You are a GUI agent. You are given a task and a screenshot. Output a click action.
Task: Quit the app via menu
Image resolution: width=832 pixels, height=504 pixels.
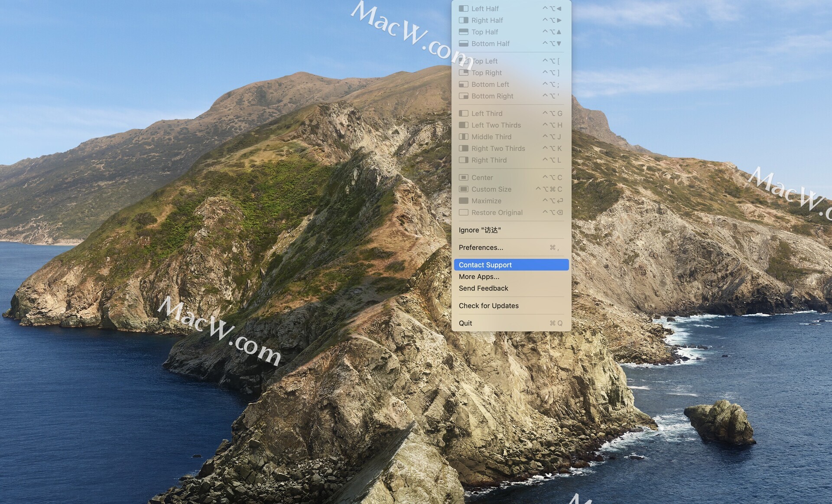pyautogui.click(x=465, y=323)
